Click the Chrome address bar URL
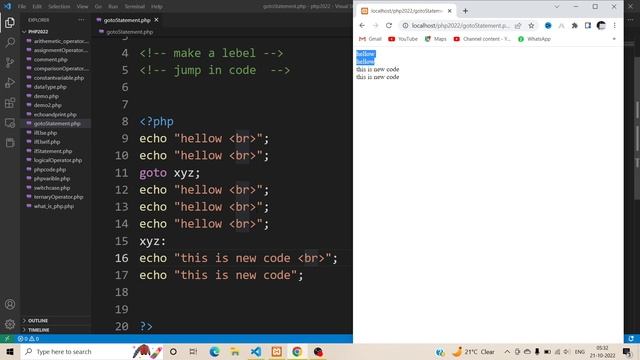 point(460,25)
